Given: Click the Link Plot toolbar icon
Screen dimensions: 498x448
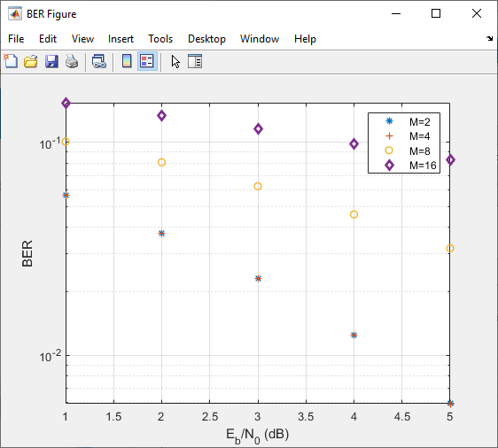Looking at the screenshot, I should (x=99, y=61).
